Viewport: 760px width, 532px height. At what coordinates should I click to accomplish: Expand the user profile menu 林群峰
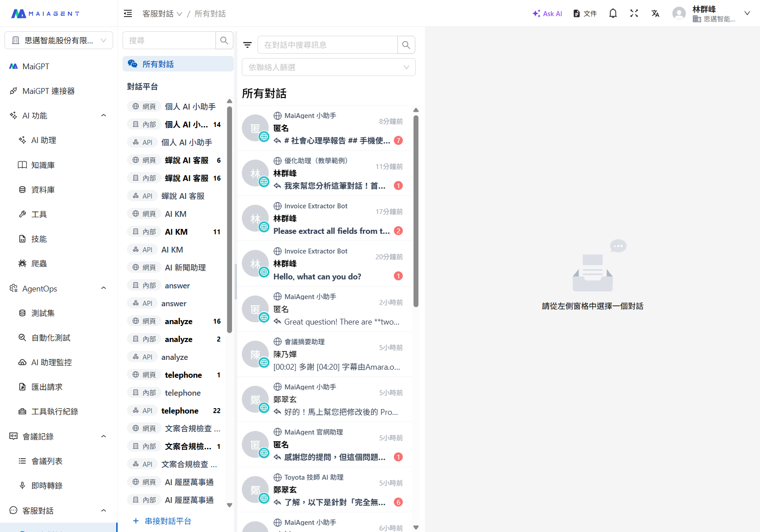[x=747, y=13]
